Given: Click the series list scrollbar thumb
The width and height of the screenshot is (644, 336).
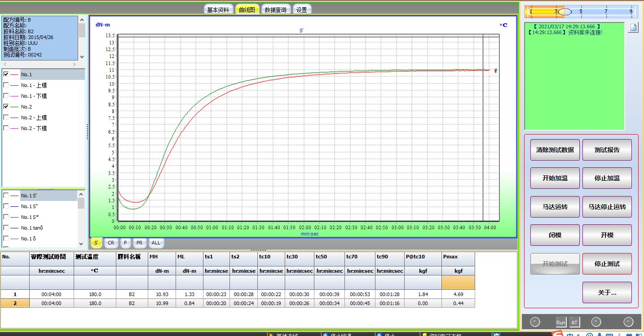Looking at the screenshot, I should 81,203.
